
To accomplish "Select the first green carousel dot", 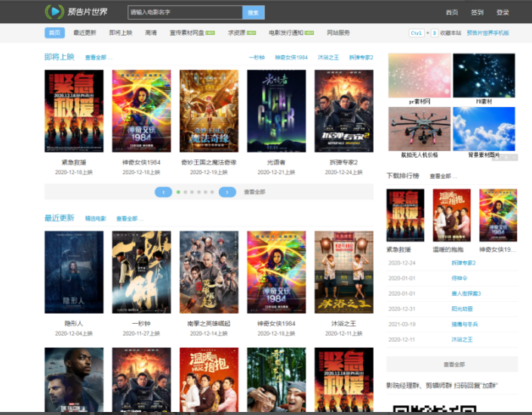I will [x=178, y=192].
